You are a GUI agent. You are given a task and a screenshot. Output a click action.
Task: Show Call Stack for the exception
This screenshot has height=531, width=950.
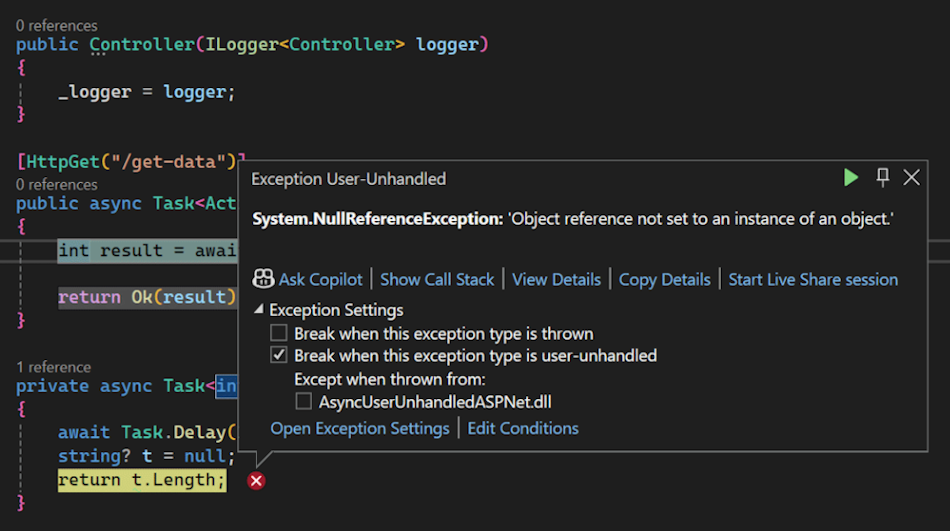pyautogui.click(x=437, y=279)
